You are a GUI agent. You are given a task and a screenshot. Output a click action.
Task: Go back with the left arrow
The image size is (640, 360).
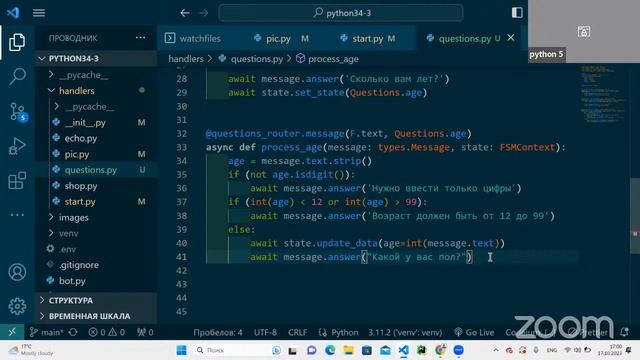(185, 13)
